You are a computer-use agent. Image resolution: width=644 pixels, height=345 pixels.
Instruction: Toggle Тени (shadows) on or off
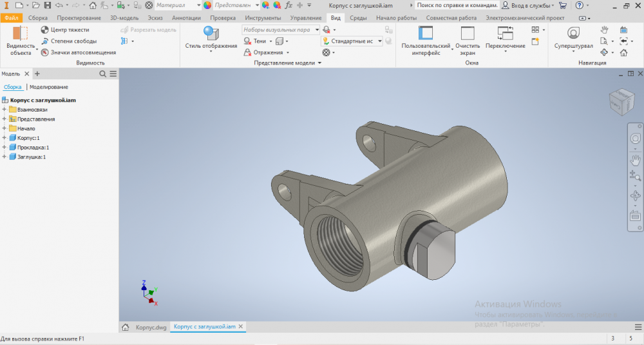(249, 41)
